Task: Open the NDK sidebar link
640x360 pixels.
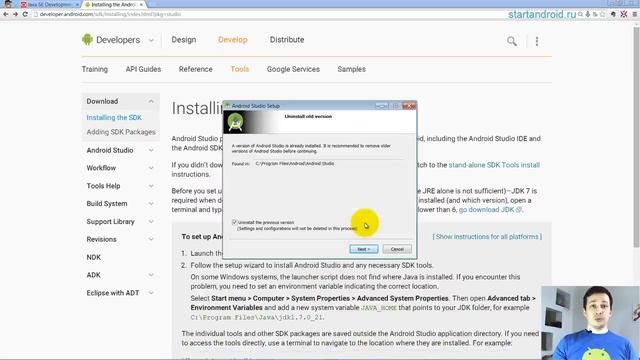Action: tap(93, 257)
